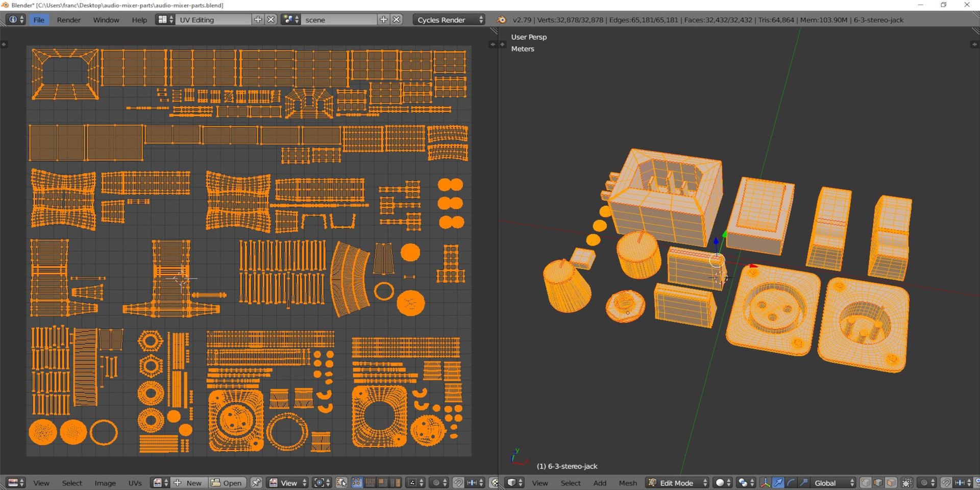Screen dimensions: 980x490
Task: Open UV sticky selection mode dropdown
Action: 415,482
